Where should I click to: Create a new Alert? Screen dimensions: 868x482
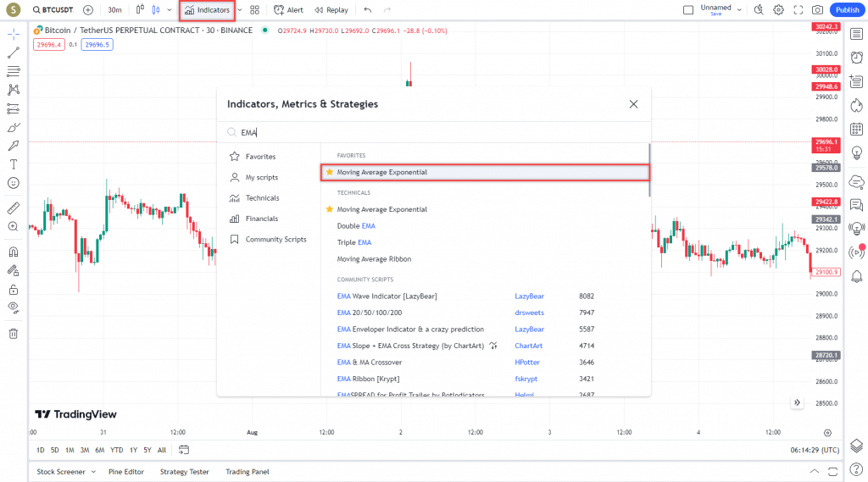(288, 10)
